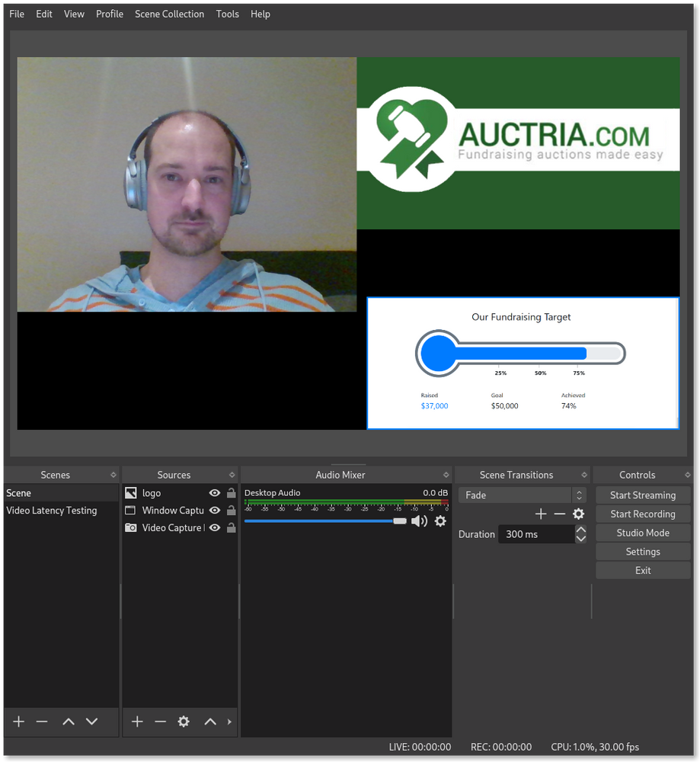Click the logo source image icon
Screen dimensions: 700x762
point(131,493)
